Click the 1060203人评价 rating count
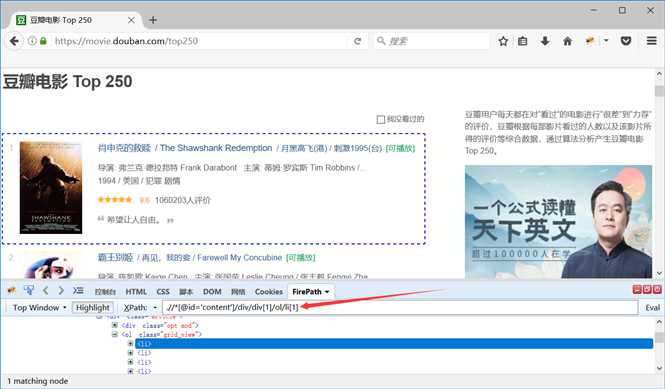 point(183,200)
